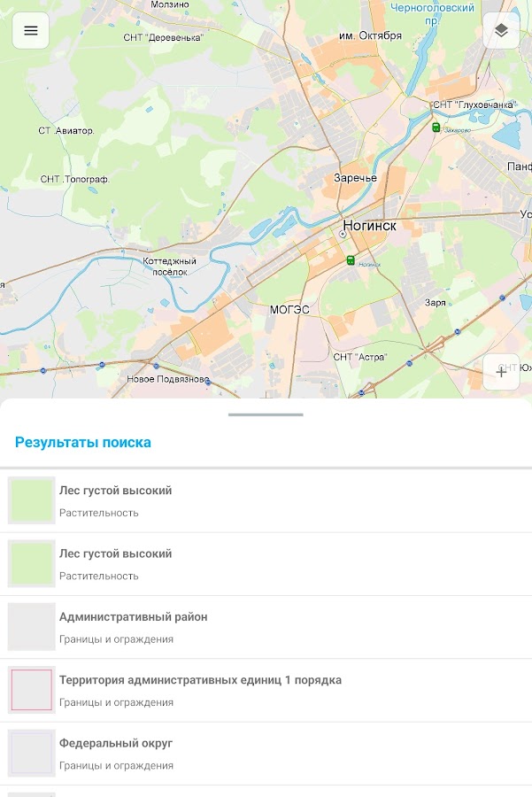This screenshot has width=532, height=797.
Task: Open the hamburger main menu
Action: (x=31, y=31)
